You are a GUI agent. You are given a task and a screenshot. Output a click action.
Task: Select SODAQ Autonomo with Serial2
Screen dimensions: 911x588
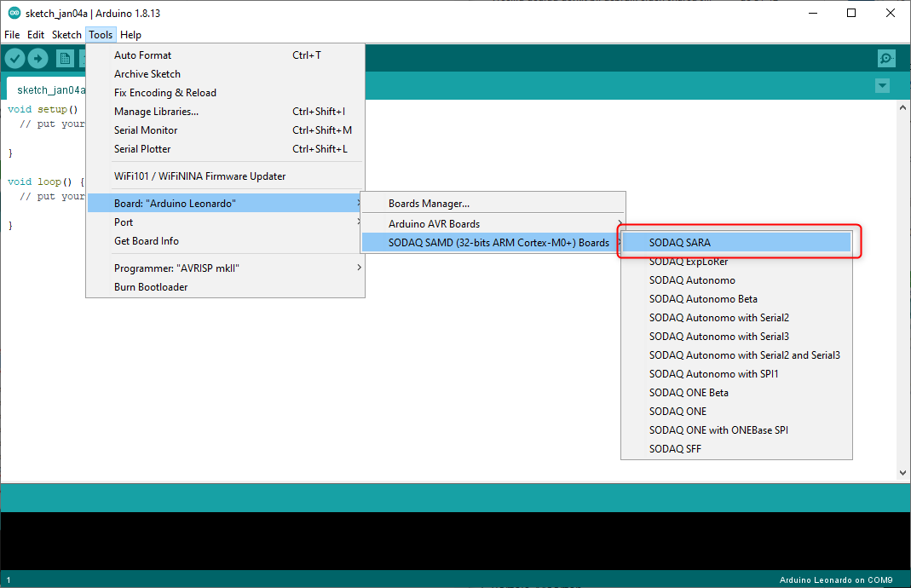tap(736, 317)
